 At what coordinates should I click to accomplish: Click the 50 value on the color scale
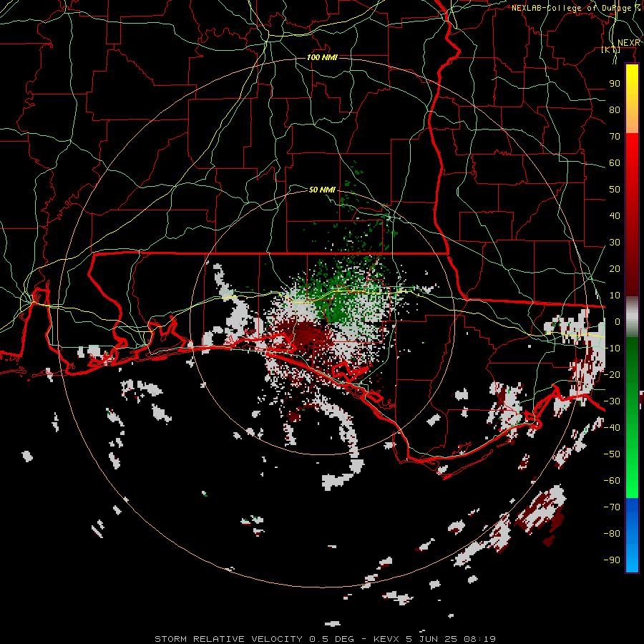[x=615, y=190]
